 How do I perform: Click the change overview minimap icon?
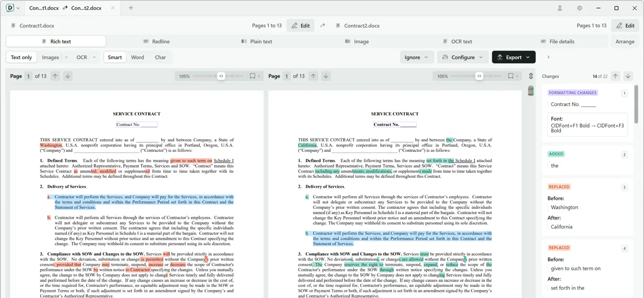tap(531, 91)
